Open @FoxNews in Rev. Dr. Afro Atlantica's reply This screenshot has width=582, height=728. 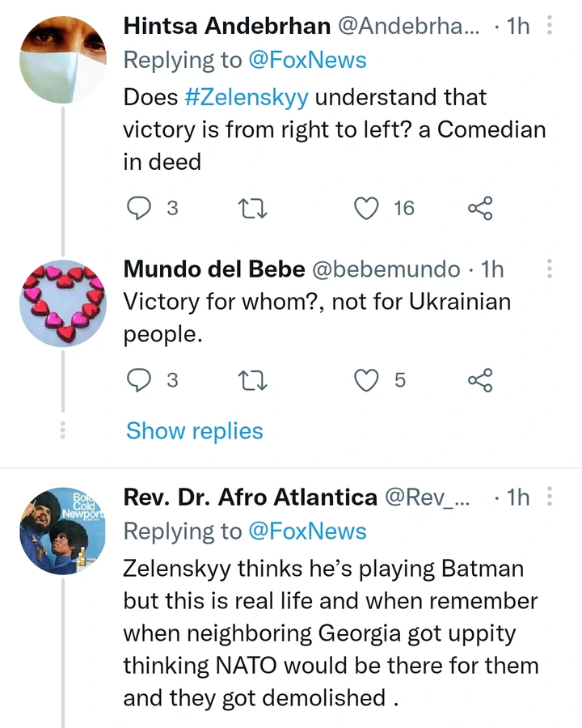click(309, 531)
